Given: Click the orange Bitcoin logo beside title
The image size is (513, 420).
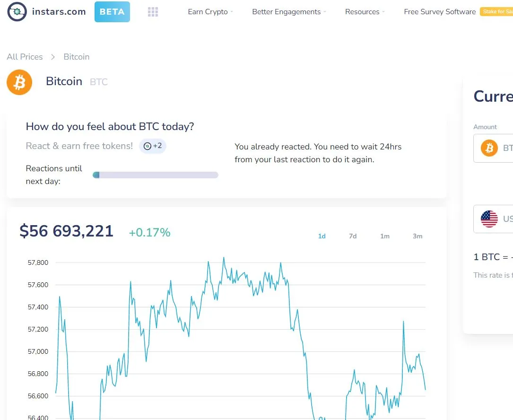Looking at the screenshot, I should [x=19, y=82].
